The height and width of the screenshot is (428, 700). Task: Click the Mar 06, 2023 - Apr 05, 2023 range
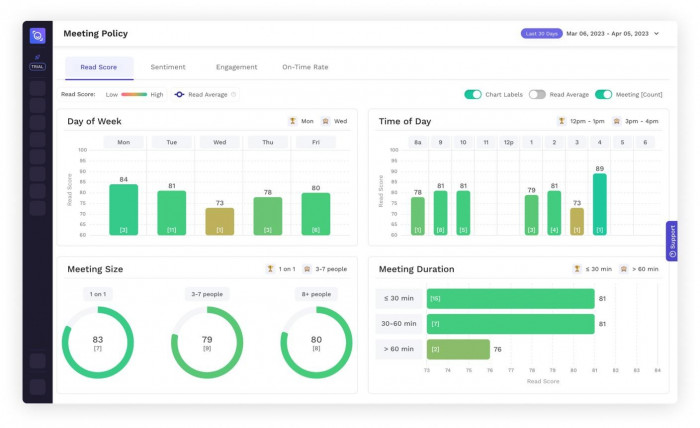608,33
